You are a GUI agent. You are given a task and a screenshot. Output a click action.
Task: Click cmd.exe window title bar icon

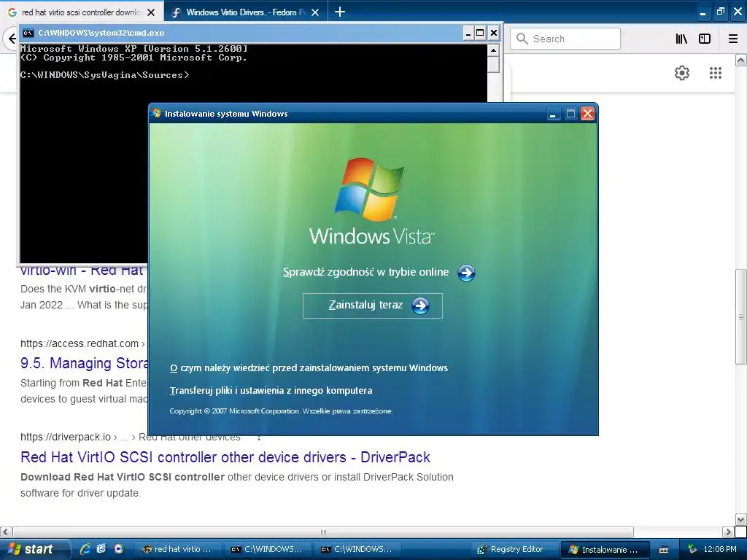coord(28,33)
